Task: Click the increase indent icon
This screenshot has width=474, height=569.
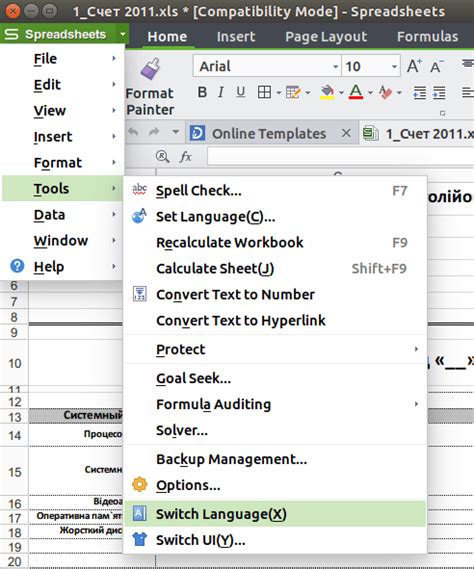Action: click(439, 93)
